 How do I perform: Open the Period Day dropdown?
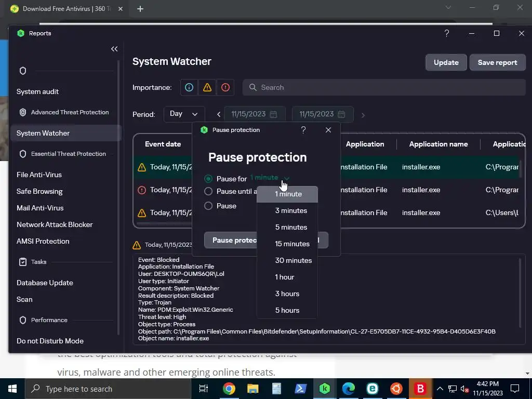(x=184, y=114)
